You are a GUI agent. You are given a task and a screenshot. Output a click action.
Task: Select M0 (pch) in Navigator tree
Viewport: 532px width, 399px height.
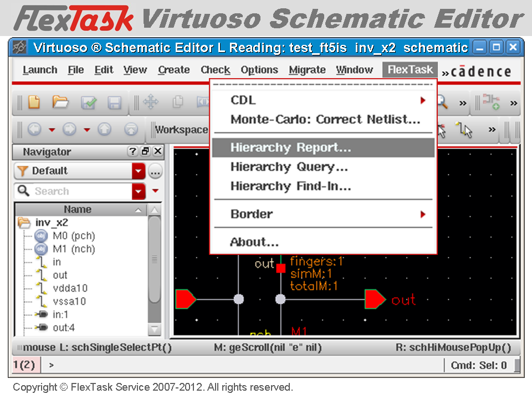(x=74, y=236)
